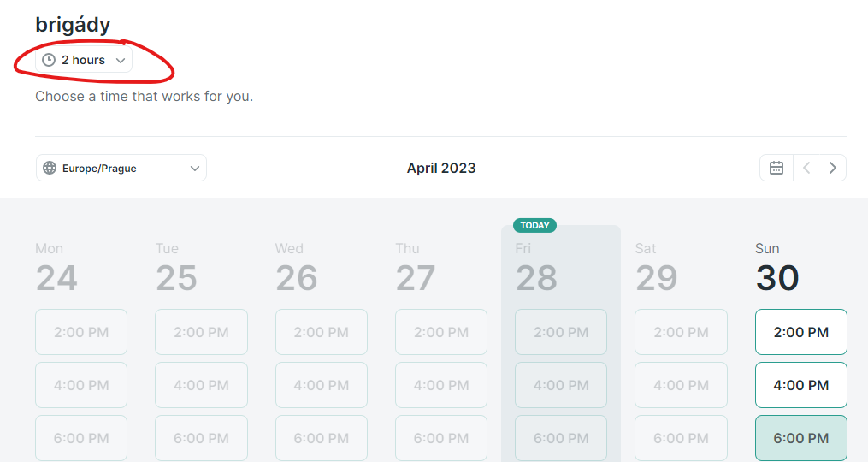The image size is (868, 462).
Task: Click the globe icon beside Europe/Prague
Action: (x=50, y=168)
